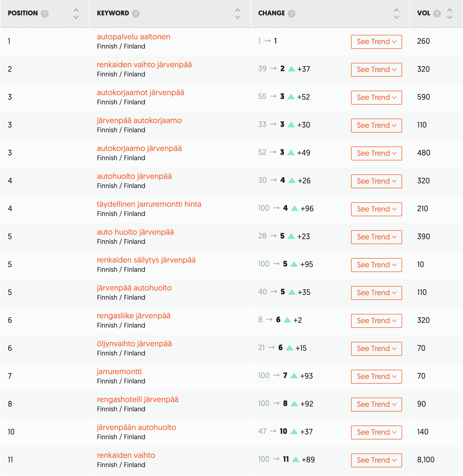Click the öljynvaihto järvenpää keyword link
Screen dimensions: 463x476
pyautogui.click(x=134, y=344)
